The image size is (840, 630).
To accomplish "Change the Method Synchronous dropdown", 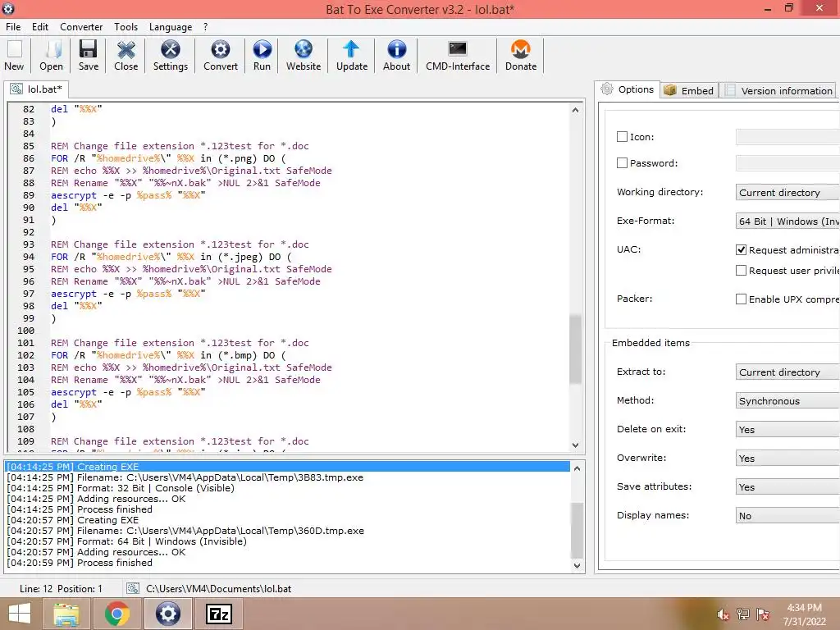I will click(787, 400).
